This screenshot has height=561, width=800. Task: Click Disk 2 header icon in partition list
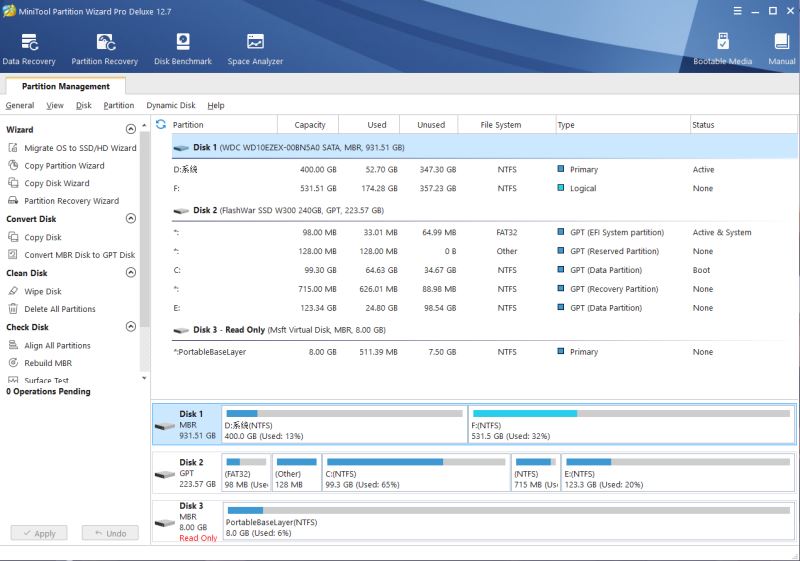[181, 211]
